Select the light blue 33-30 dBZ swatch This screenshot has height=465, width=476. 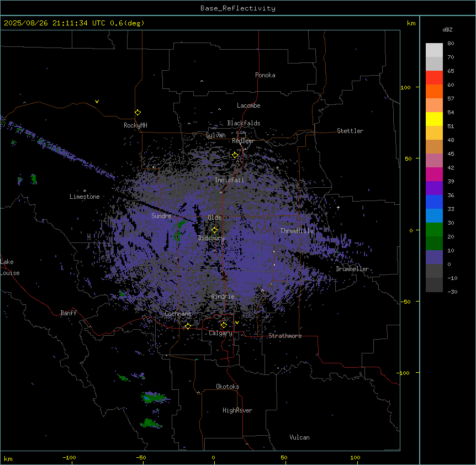434,215
